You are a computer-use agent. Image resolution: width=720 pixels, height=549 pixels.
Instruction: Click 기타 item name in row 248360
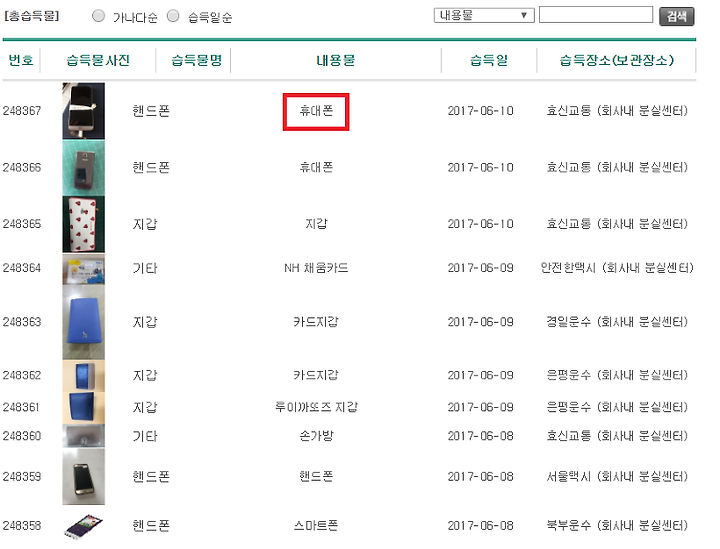(145, 436)
